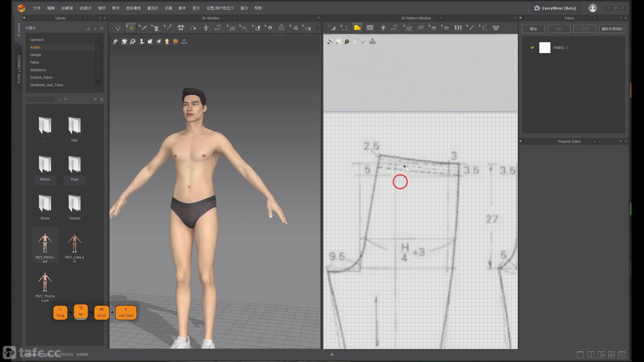
Task: Click the T-shirt icon in 2D toolbar
Action: click(496, 28)
